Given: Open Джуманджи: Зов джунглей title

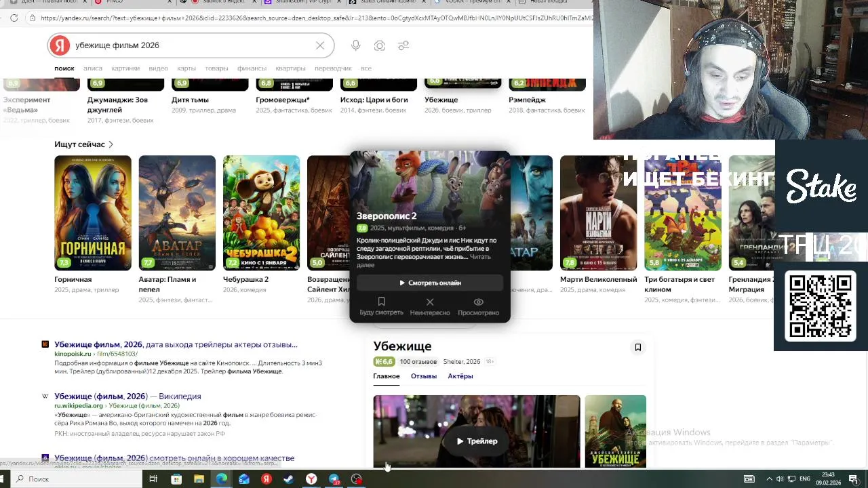Looking at the screenshot, I should pos(117,104).
